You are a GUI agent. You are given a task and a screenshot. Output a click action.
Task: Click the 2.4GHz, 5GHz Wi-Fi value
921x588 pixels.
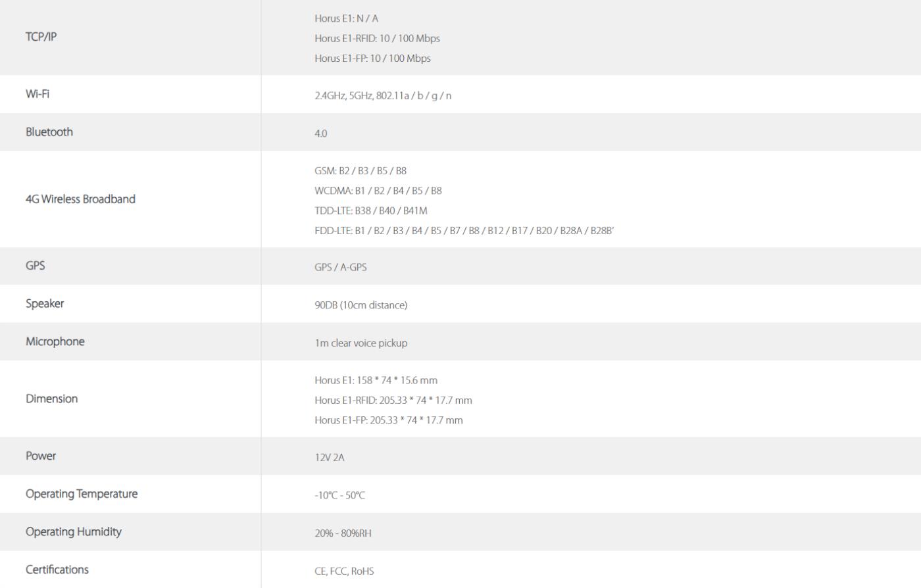point(383,95)
